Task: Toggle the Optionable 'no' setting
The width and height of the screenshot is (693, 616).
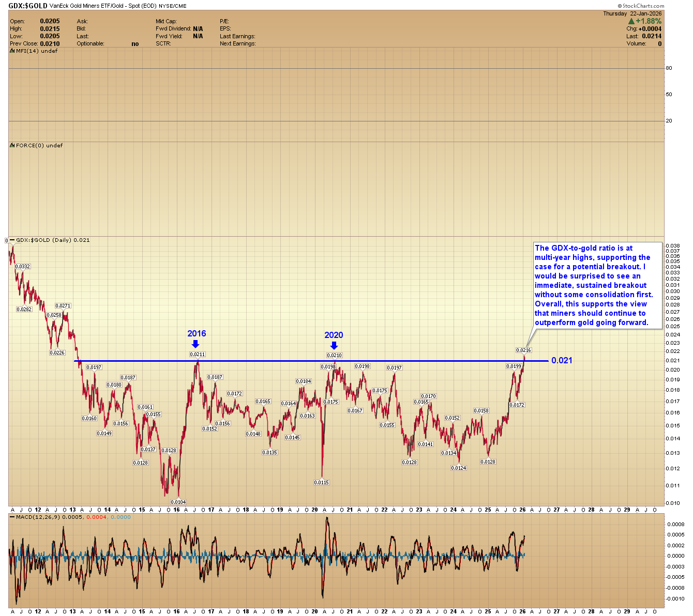Action: (x=135, y=43)
